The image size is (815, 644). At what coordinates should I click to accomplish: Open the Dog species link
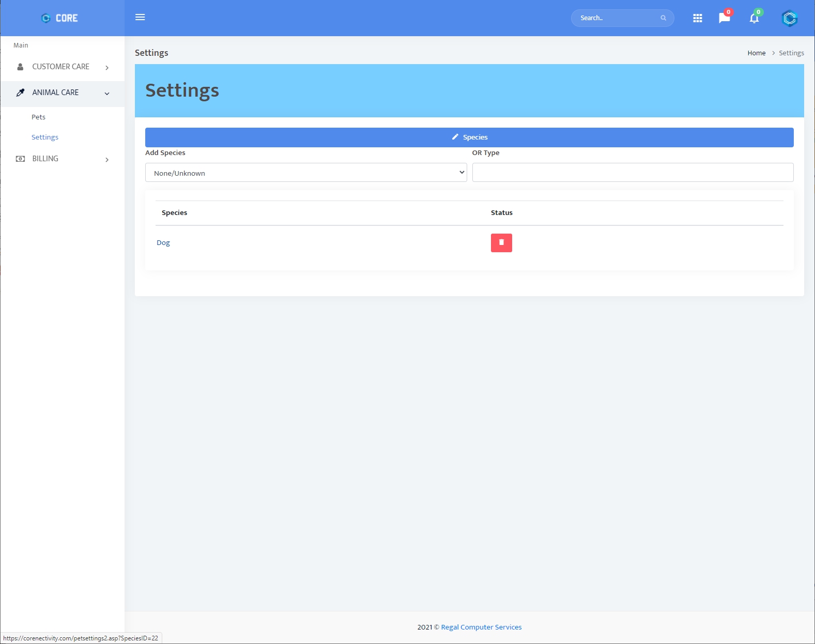click(x=163, y=242)
